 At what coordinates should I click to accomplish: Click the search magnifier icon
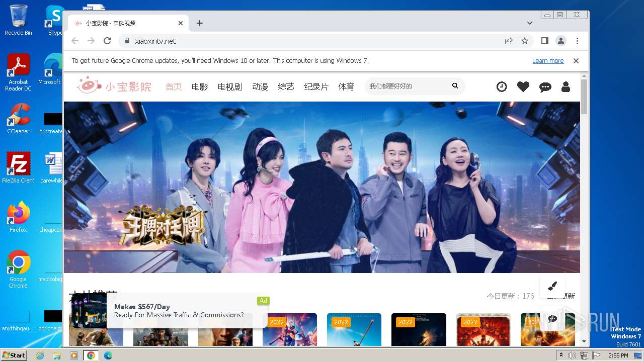point(455,86)
